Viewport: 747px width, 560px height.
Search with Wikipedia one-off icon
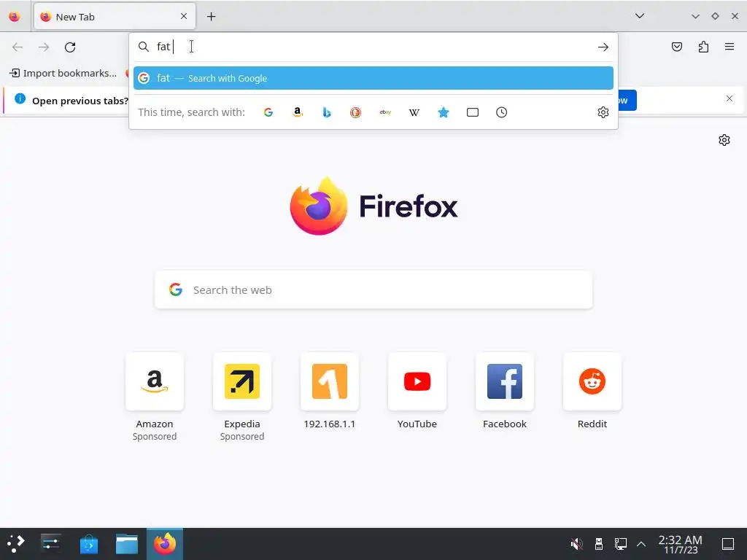point(414,112)
